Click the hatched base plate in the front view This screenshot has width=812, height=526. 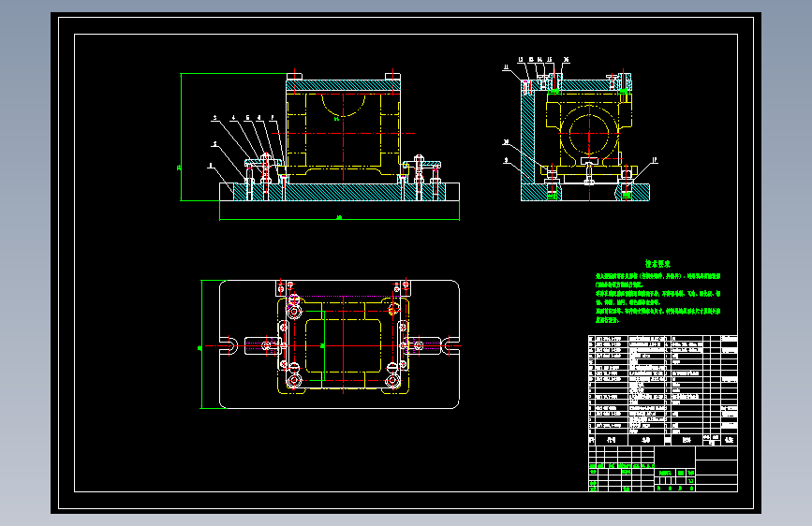pos(339,192)
